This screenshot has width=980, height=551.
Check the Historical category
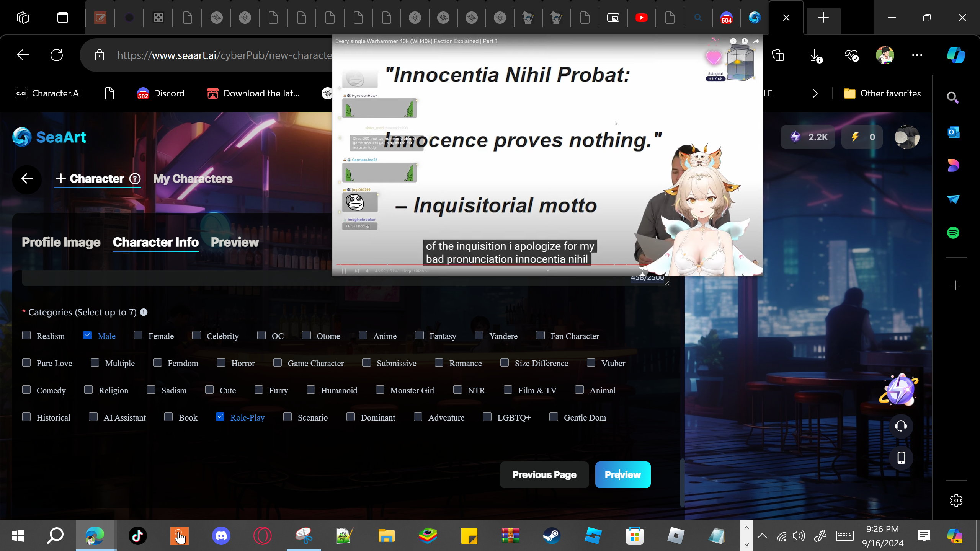pos(26,417)
